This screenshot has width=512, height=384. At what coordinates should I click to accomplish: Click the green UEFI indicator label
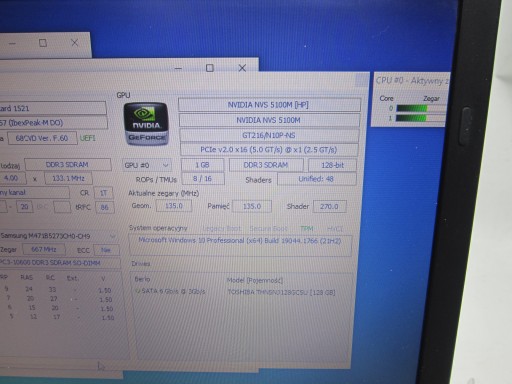tap(87, 138)
